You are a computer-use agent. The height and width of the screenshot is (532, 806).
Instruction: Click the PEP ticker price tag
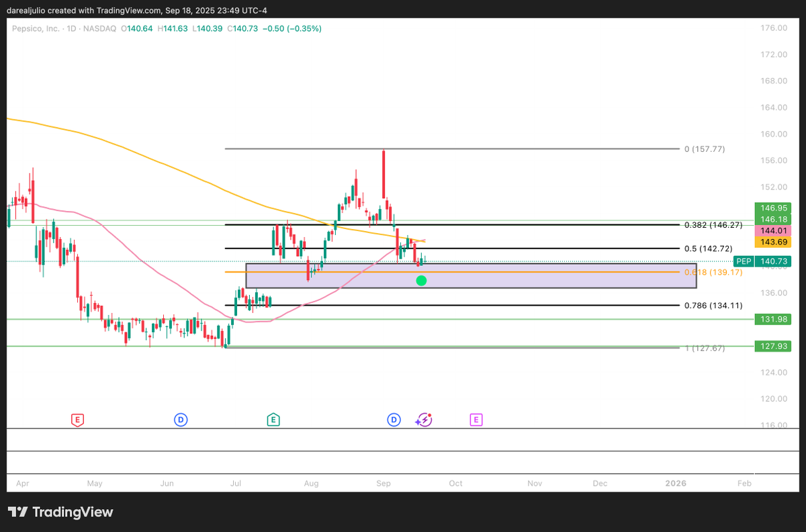click(743, 261)
